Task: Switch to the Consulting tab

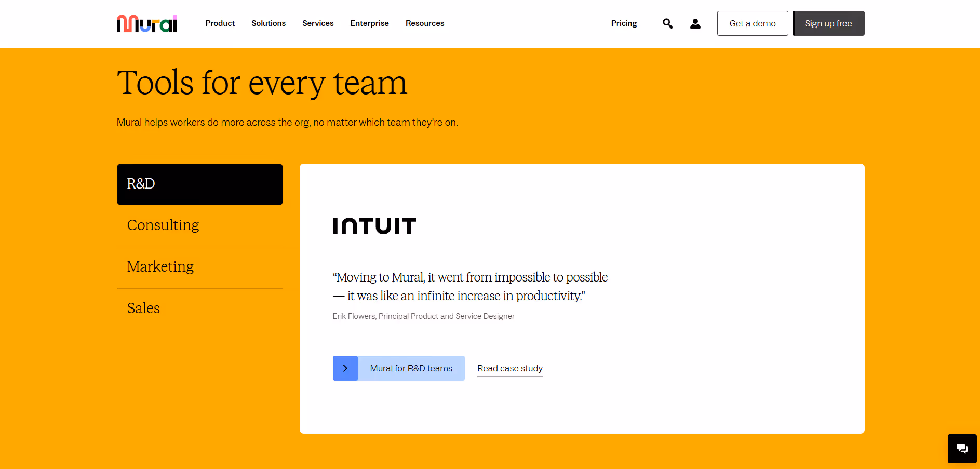Action: point(200,225)
